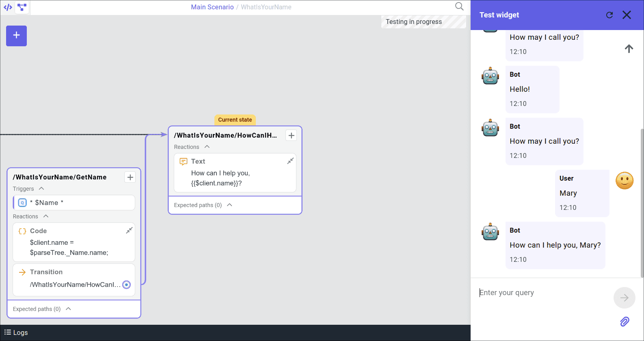Click the Testing in progress indicator
644x341 pixels.
click(423, 22)
